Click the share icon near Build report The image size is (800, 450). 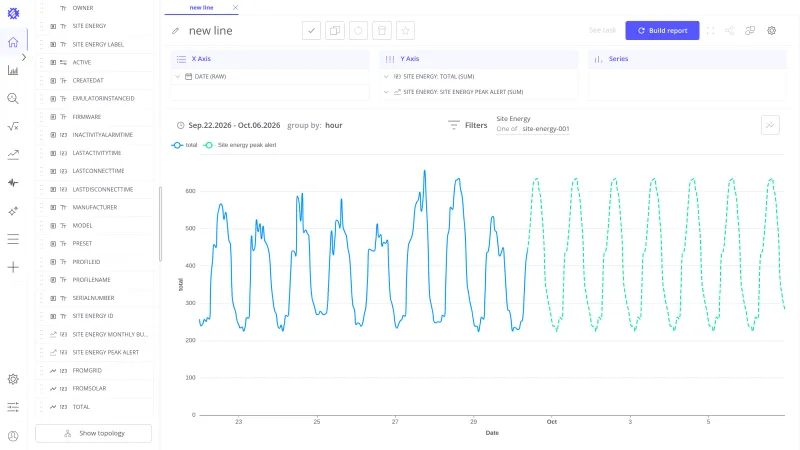[x=730, y=31]
